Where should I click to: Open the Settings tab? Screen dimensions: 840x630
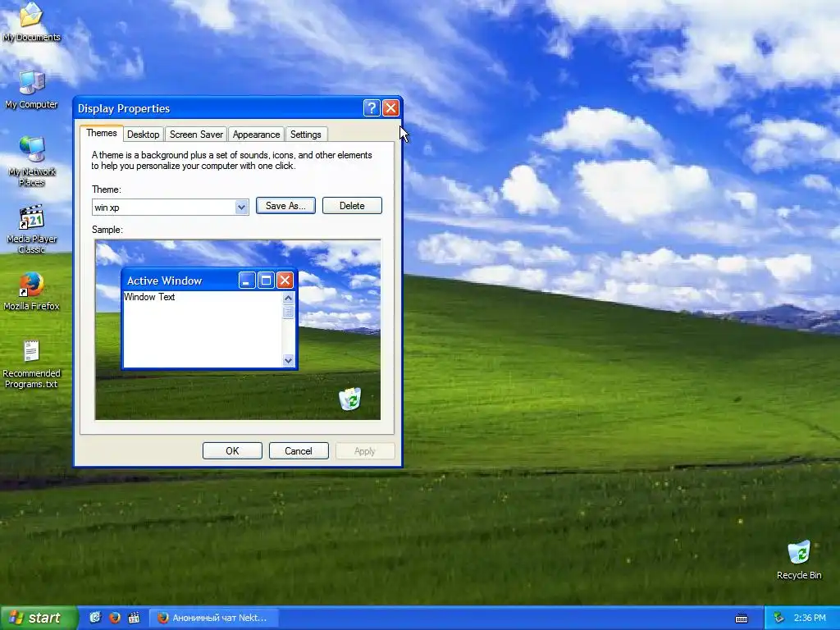(305, 135)
